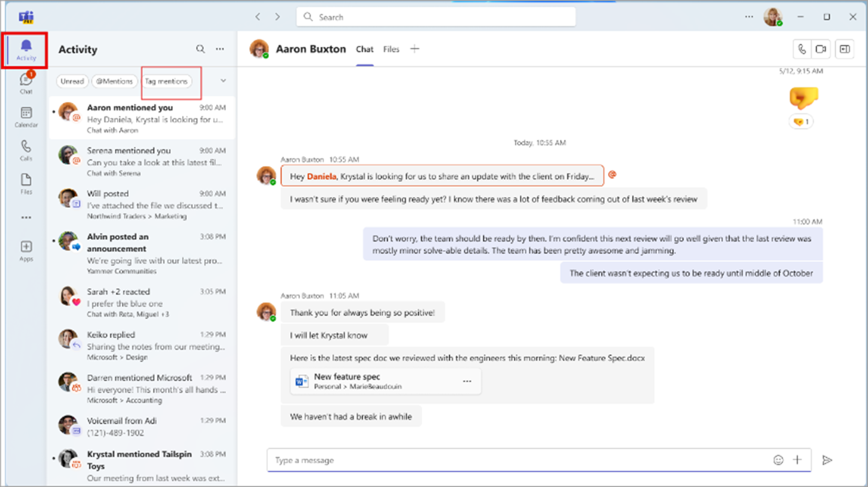
Task: Open Serena mentioned you notification
Action: pyautogui.click(x=154, y=162)
